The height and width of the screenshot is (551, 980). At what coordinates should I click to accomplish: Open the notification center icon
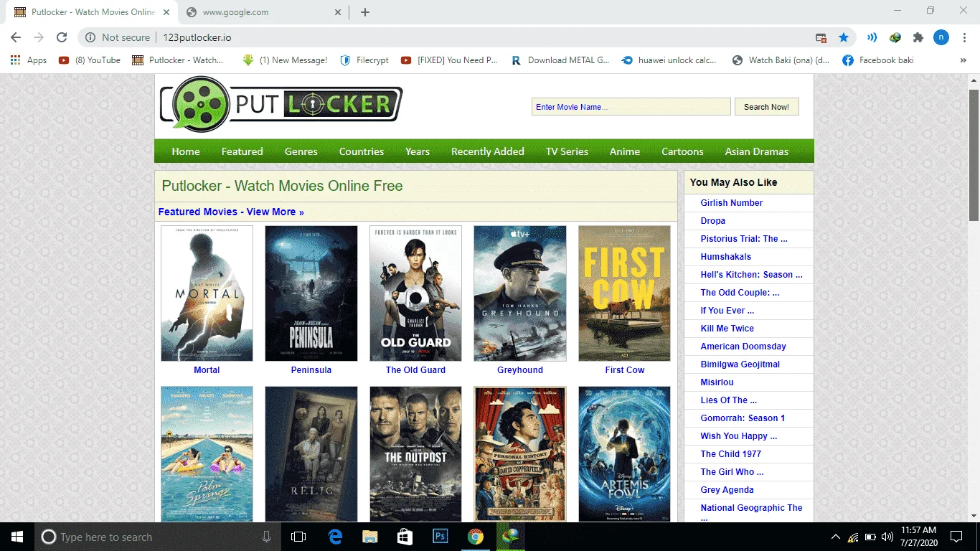(x=956, y=537)
